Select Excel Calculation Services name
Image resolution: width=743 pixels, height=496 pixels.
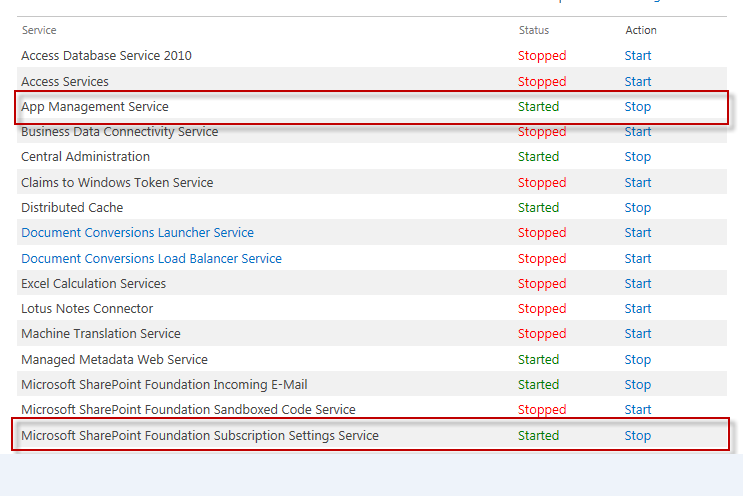pyautogui.click(x=93, y=283)
